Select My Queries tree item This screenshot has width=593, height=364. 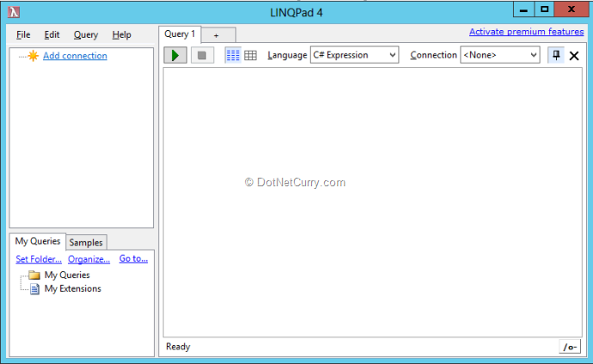click(67, 275)
